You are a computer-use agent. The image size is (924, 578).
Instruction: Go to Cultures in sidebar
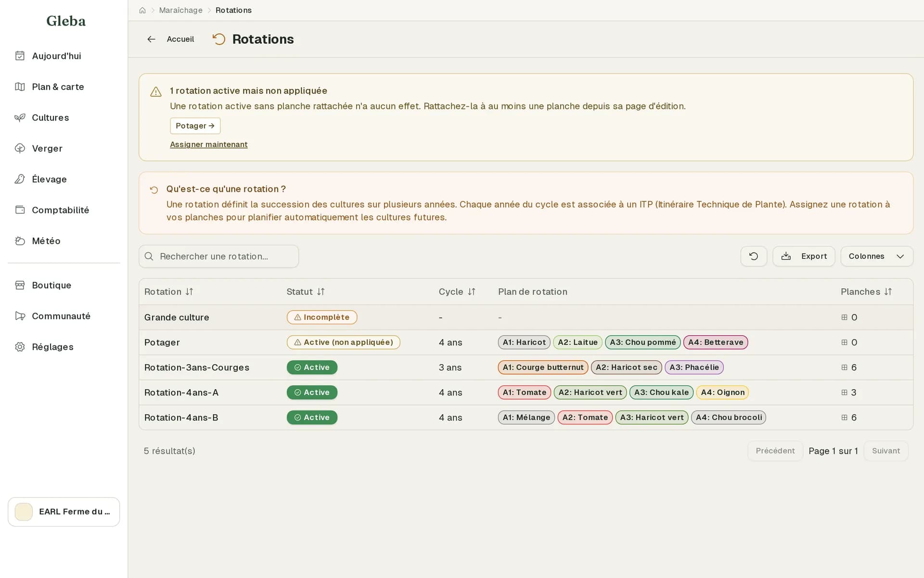64,118
